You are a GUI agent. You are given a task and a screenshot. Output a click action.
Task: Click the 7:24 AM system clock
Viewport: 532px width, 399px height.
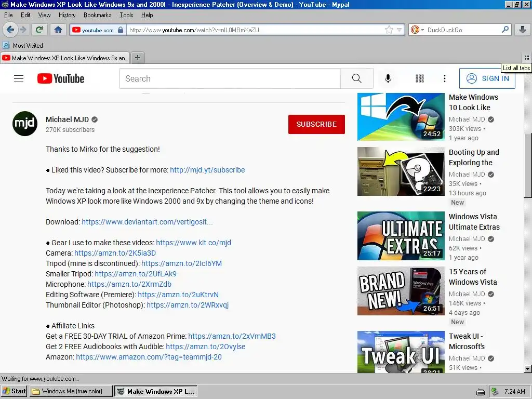point(514,392)
